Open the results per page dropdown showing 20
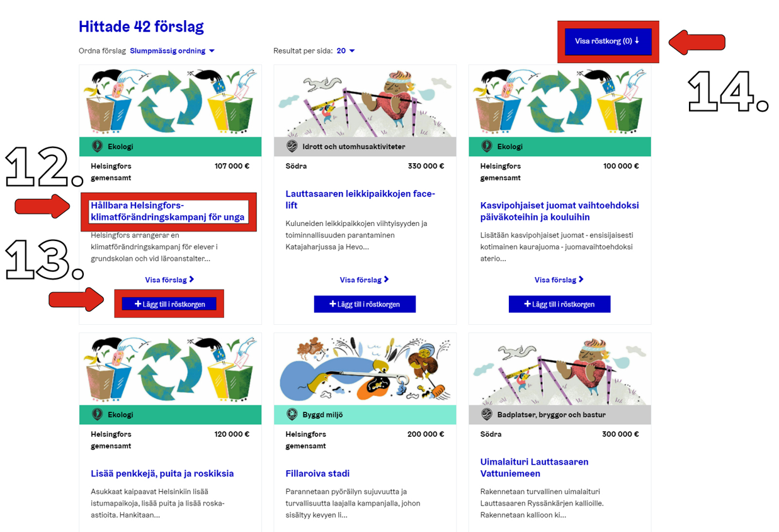Image resolution: width=779 pixels, height=532 pixels. (x=346, y=51)
